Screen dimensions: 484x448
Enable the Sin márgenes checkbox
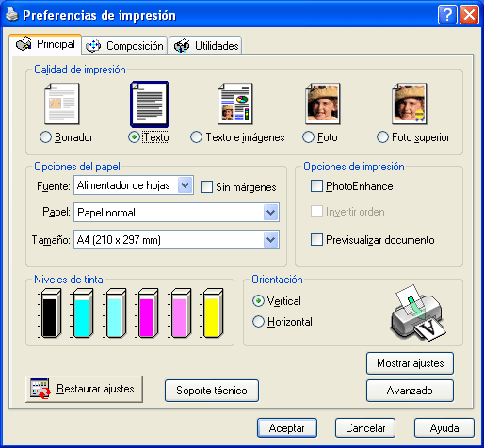(206, 187)
